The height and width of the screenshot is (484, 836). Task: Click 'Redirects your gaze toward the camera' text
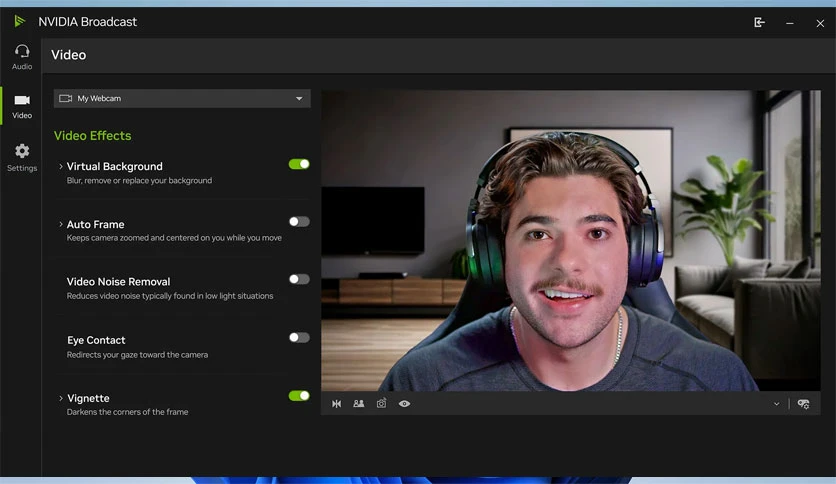click(137, 354)
